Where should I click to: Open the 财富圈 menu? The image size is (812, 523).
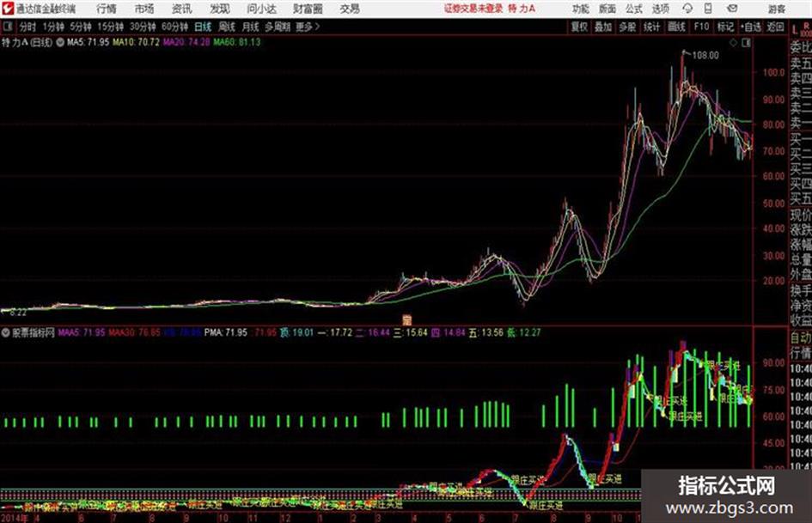[308, 9]
